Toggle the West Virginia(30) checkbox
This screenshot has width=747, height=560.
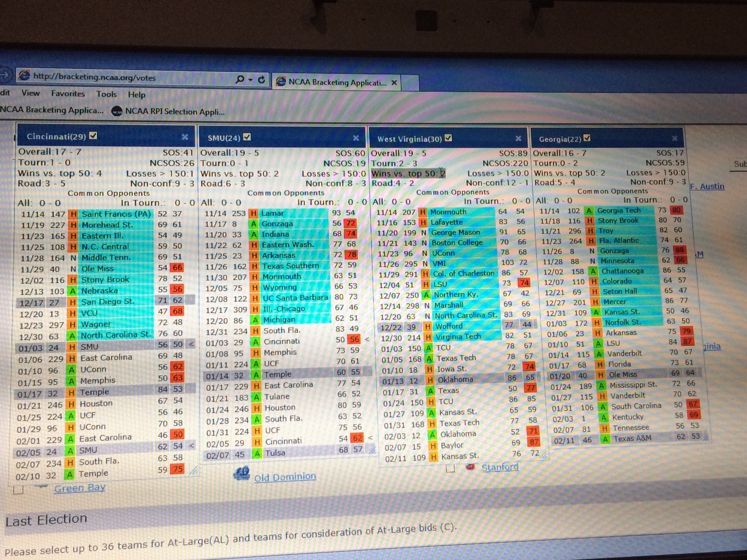coord(448,138)
